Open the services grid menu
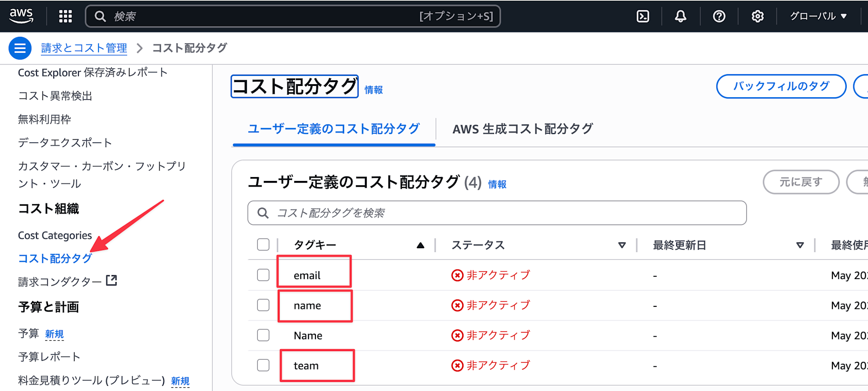Screen dimensions: 868x391 pyautogui.click(x=66, y=16)
